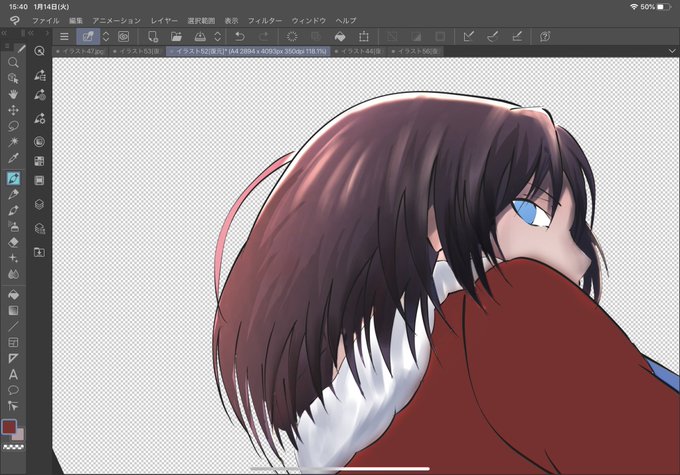Viewport: 680px width, 475px height.
Task: Open the Clip Studio support help bubble icon
Action: tap(545, 37)
